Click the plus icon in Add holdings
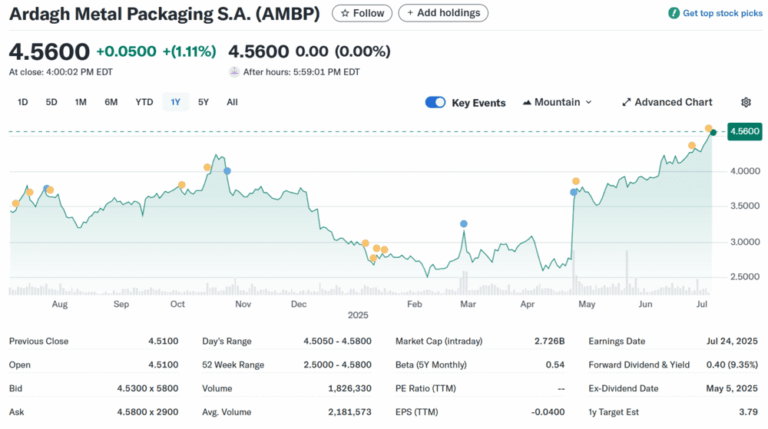Viewport: 768px width, 429px height. [x=410, y=13]
